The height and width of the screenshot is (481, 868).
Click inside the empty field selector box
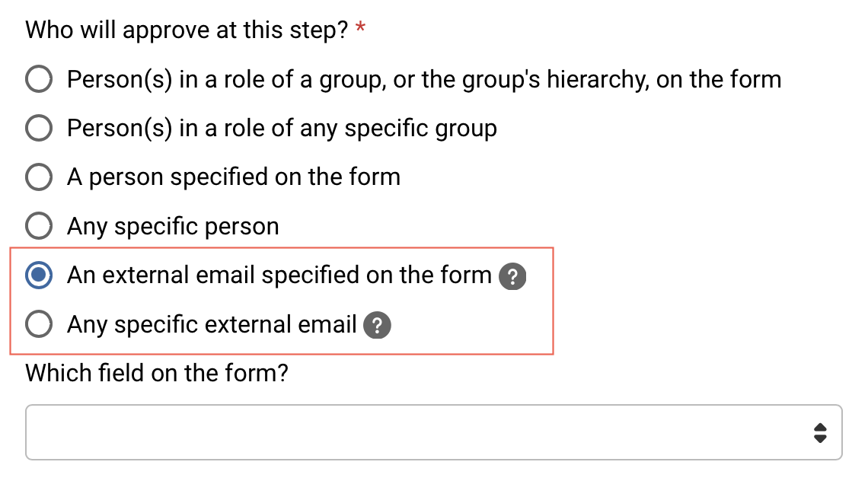pos(381,432)
